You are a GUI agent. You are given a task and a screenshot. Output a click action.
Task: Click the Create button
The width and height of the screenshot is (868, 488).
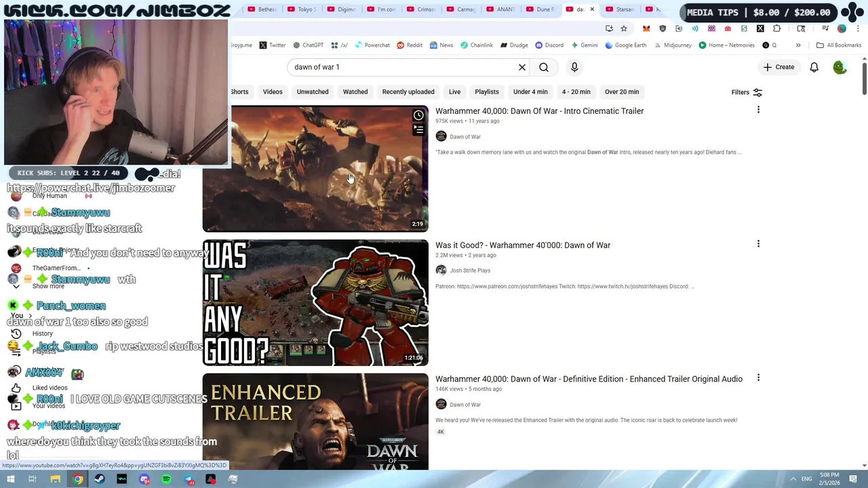point(778,67)
